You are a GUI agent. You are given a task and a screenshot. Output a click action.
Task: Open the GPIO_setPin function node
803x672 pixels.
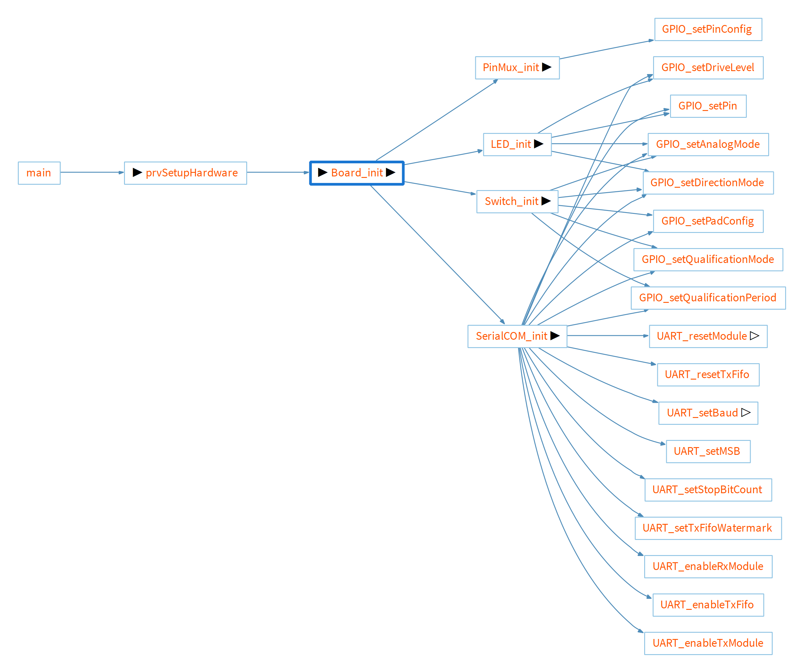point(708,106)
